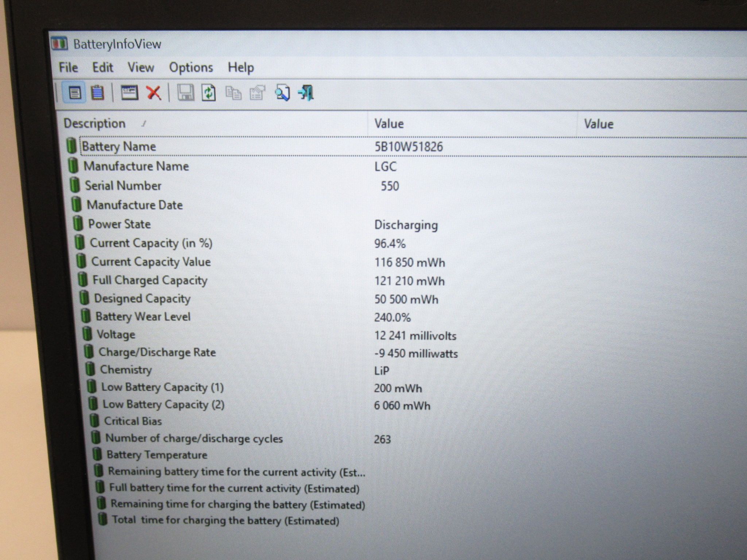Click the Exit door icon
This screenshot has width=747, height=560.
(x=306, y=93)
